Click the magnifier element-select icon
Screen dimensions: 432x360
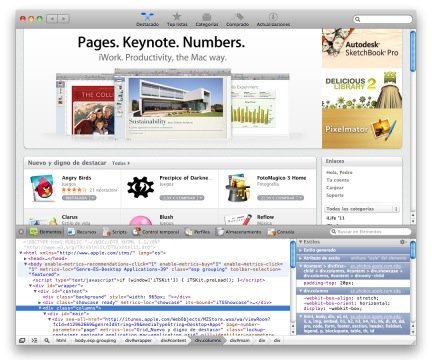(47, 340)
